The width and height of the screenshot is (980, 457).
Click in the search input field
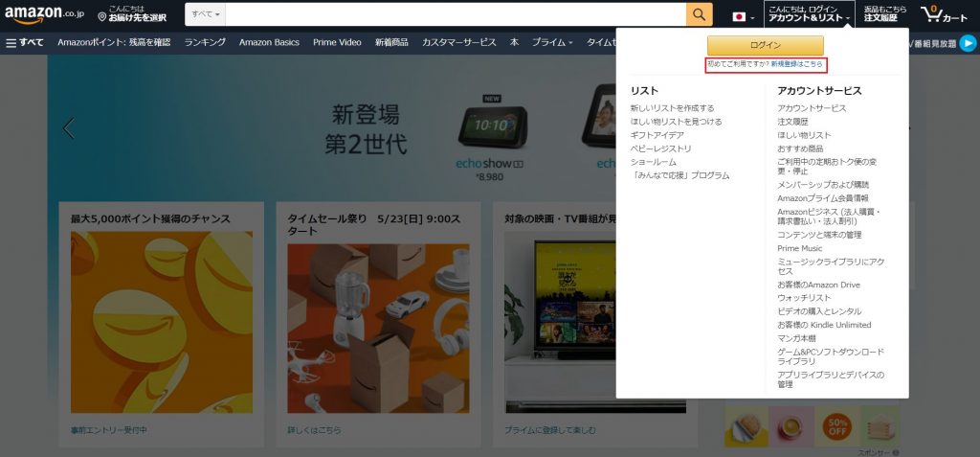point(456,13)
